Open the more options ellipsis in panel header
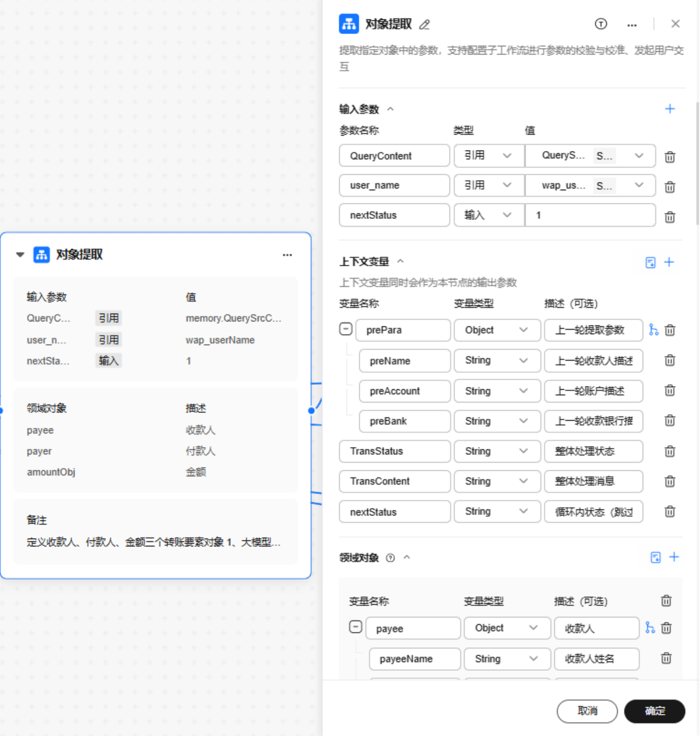The image size is (700, 736). coord(632,24)
